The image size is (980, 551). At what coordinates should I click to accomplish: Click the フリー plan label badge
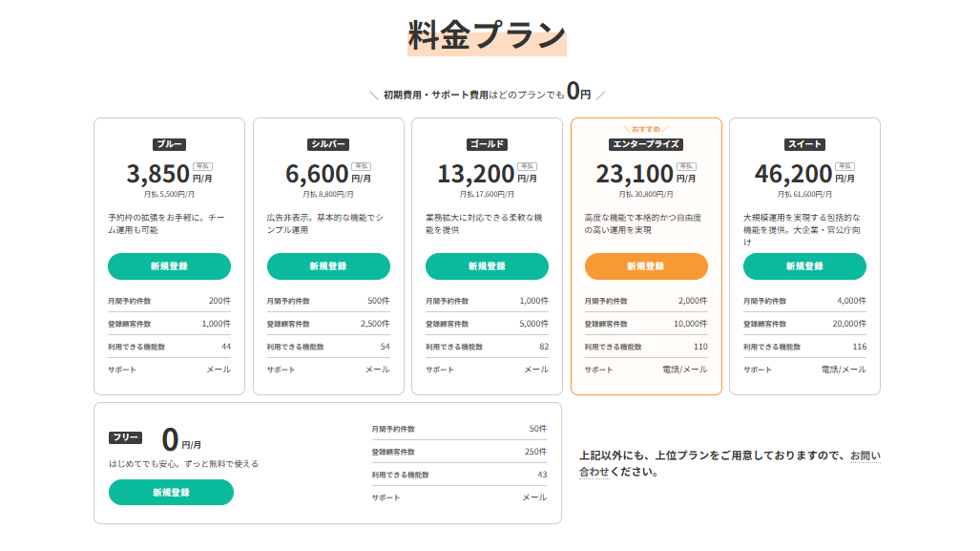126,438
